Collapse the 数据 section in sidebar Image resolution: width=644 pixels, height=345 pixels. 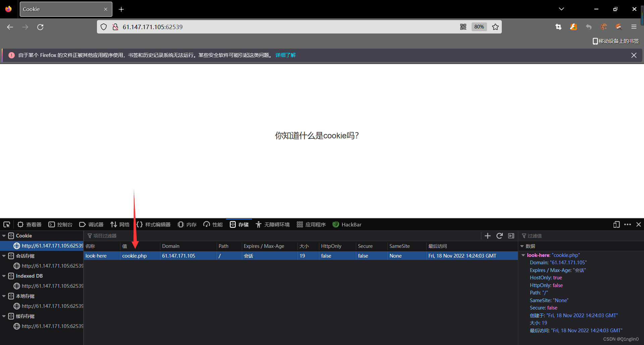522,246
